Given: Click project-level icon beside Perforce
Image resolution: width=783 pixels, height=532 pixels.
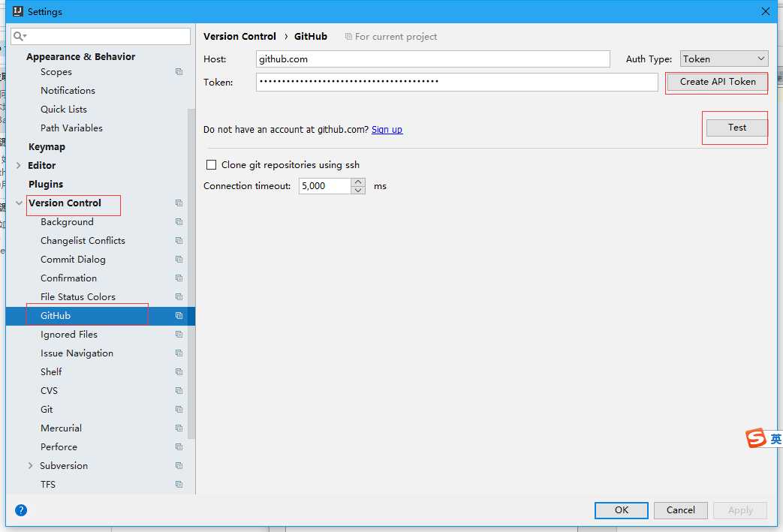Looking at the screenshot, I should pyautogui.click(x=179, y=447).
